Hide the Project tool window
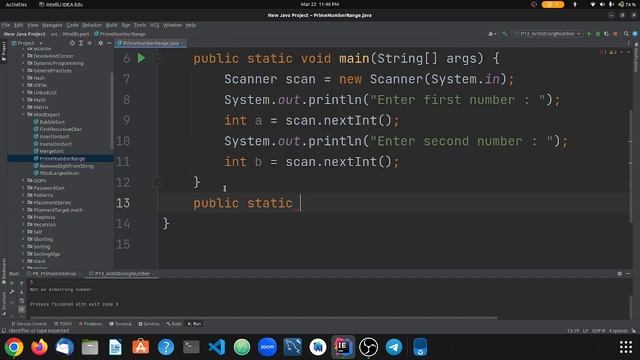 coord(109,43)
